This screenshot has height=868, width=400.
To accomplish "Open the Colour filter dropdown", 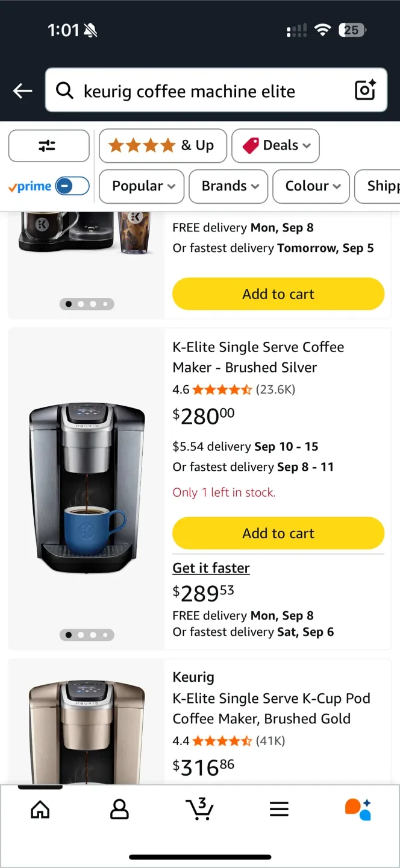I will coord(311,186).
